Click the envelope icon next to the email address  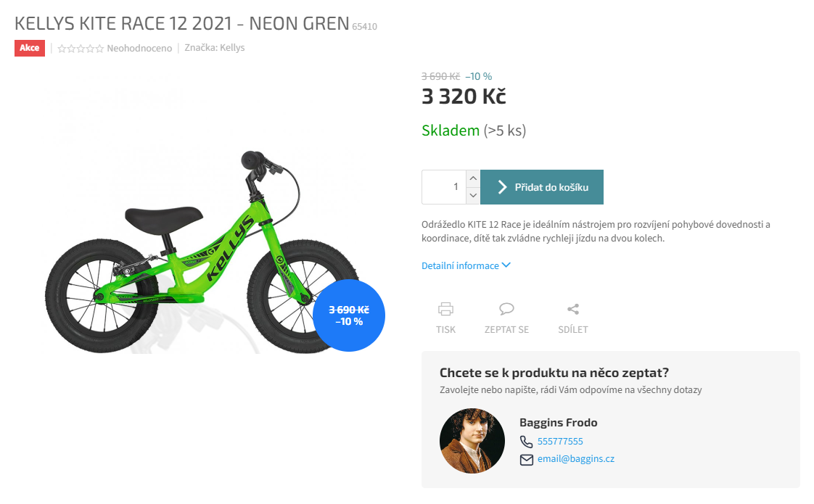click(527, 460)
